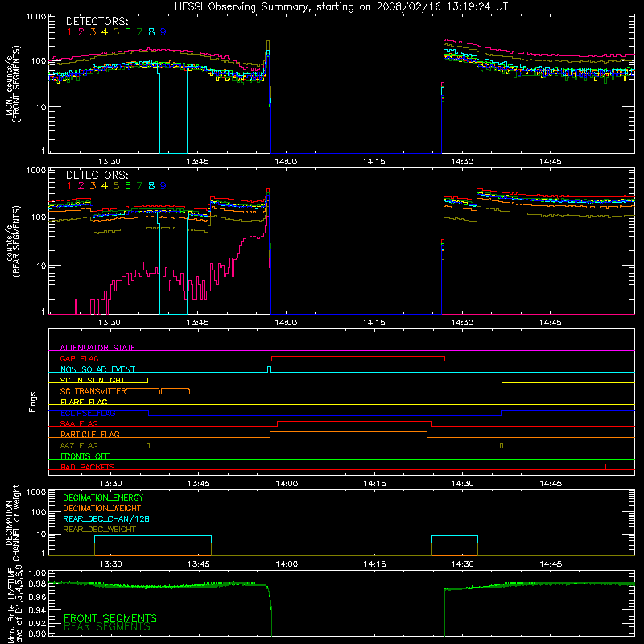Pick detector 6 legend number in rear segments plot

[x=128, y=186]
